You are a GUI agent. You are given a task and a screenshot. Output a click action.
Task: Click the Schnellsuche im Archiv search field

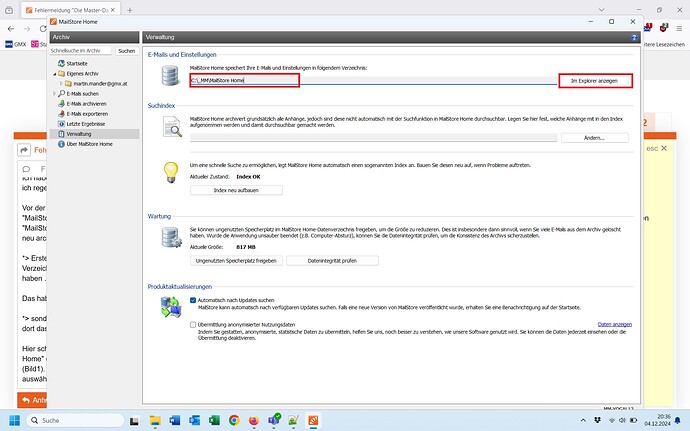point(81,51)
